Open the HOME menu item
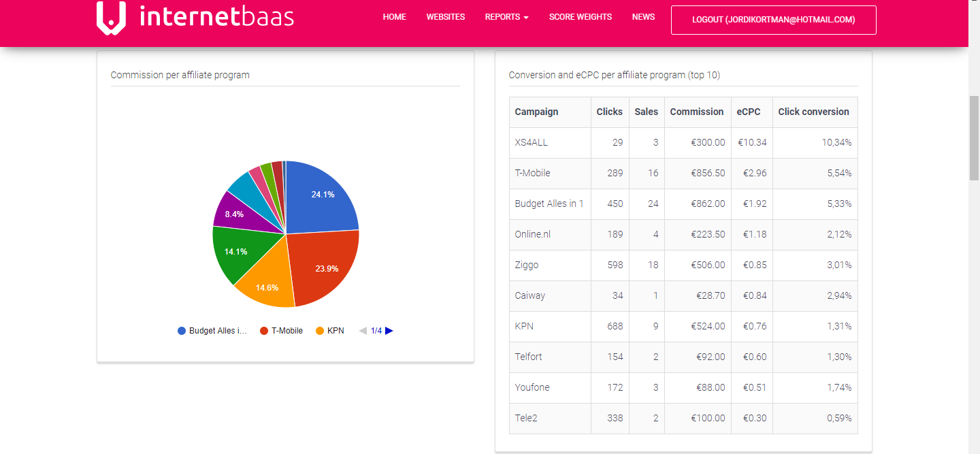Screen dimensions: 980x454 click(395, 17)
